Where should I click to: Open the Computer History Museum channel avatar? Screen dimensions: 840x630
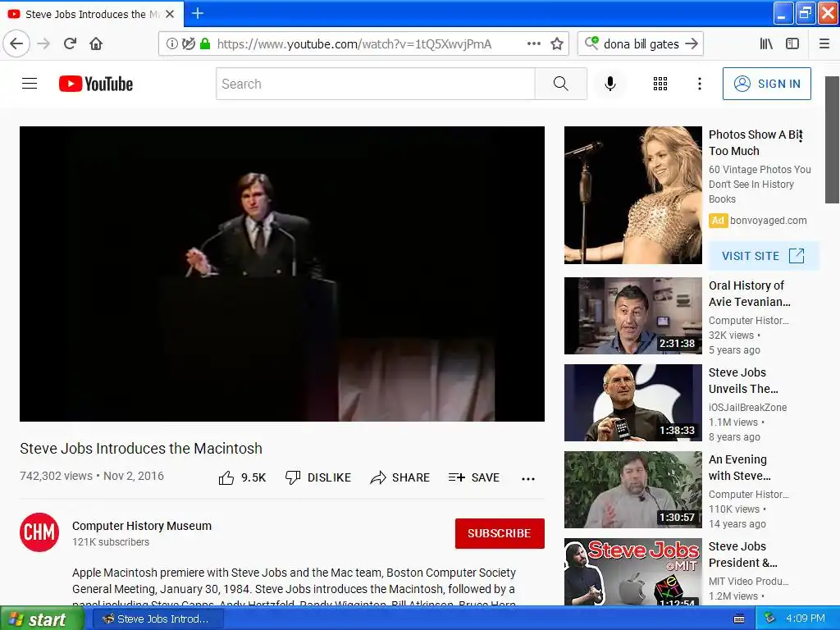click(39, 532)
